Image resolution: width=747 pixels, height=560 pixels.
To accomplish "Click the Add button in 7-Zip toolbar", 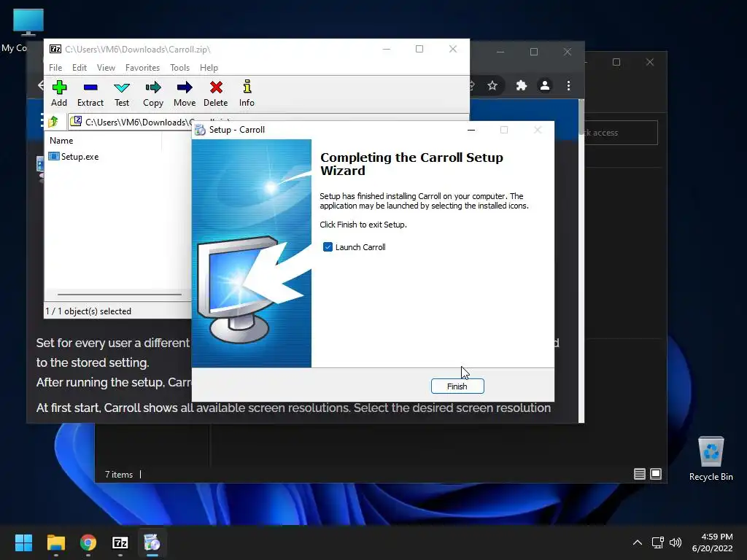I will click(x=59, y=93).
